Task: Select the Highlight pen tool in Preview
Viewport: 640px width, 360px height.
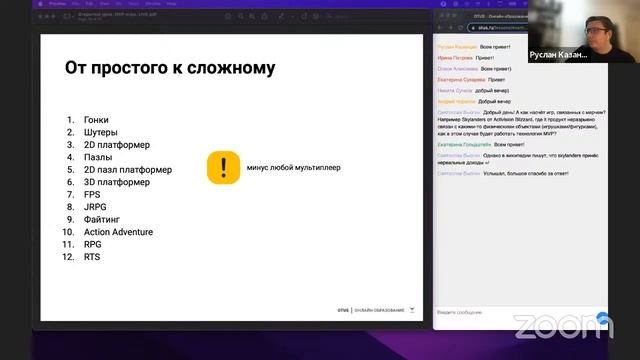Action: click(x=281, y=16)
